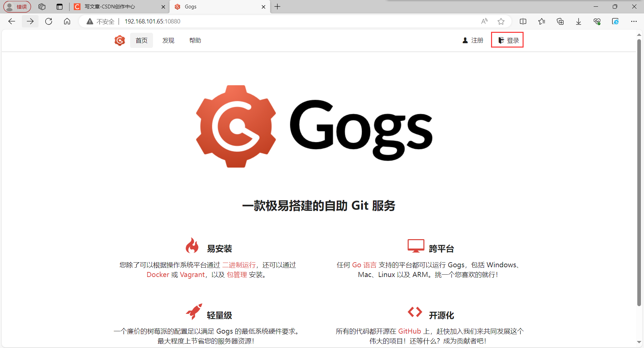Screen dimensions: 644x348
Task: Open a new tab with the plus button
Action: 277,7
